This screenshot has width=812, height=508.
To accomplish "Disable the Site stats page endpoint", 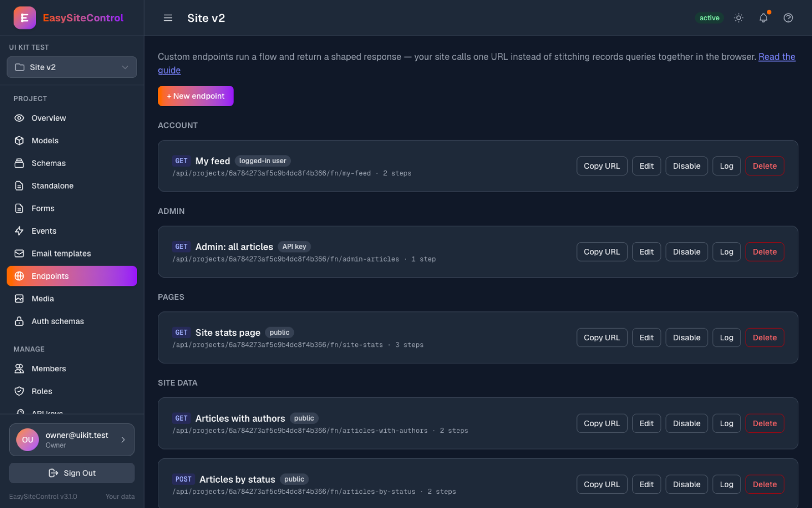I will pyautogui.click(x=686, y=338).
